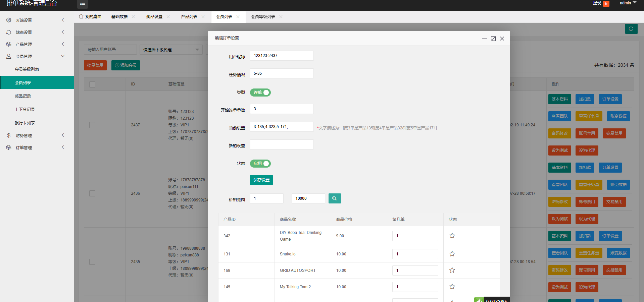The height and width of the screenshot is (302, 644).
Task: Check the checkbox for member row 2437
Action: 92,125
